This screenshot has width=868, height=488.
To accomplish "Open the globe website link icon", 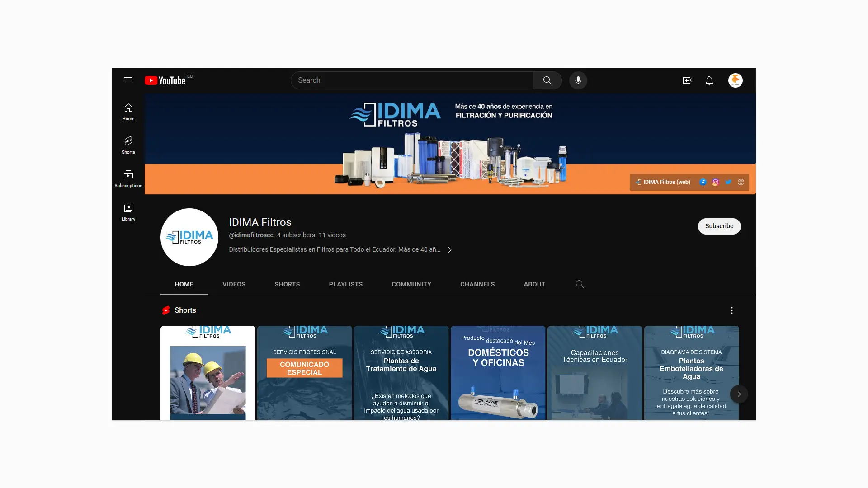I will tap(741, 182).
